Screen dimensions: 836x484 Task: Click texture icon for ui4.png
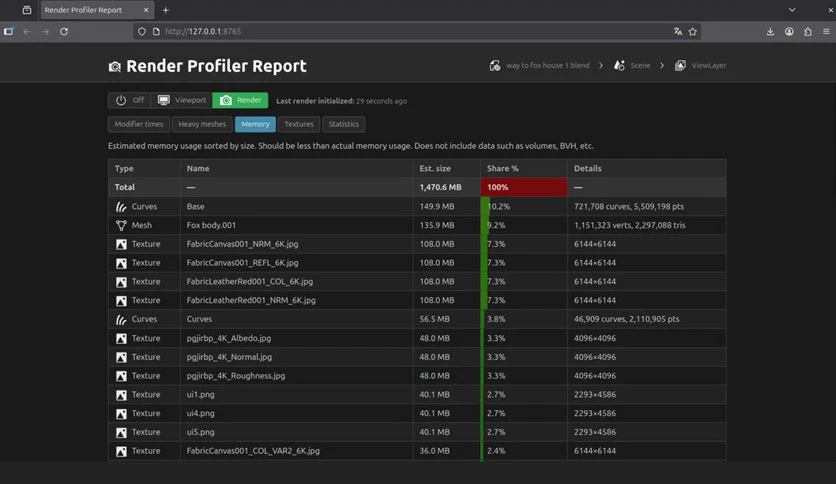tap(122, 414)
